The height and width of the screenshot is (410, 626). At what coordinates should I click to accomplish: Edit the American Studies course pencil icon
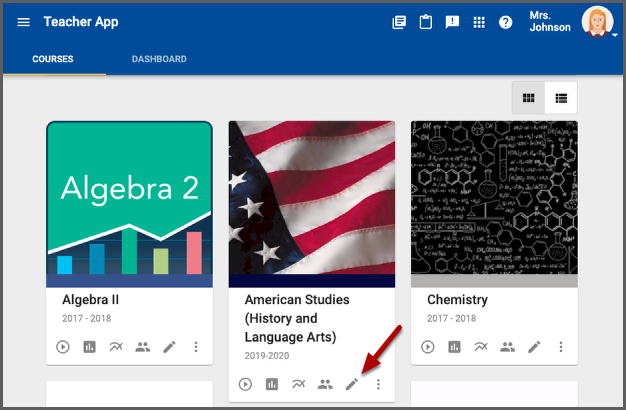(x=351, y=384)
